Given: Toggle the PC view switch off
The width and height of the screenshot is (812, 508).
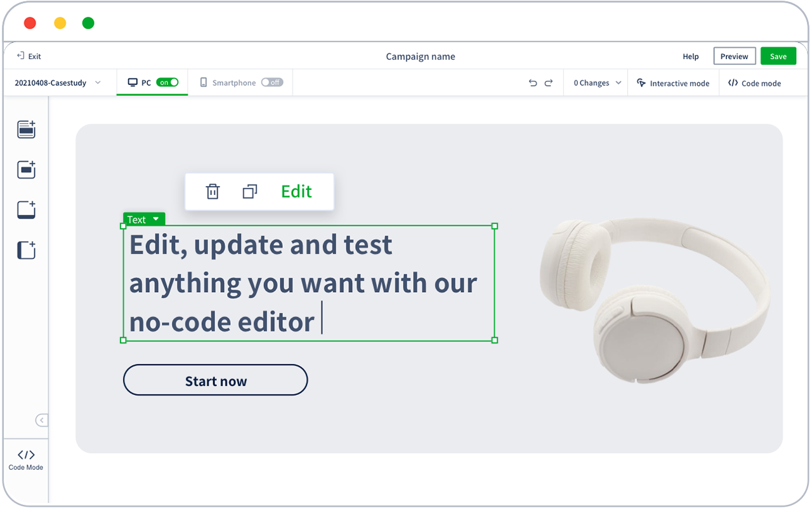Looking at the screenshot, I should [x=167, y=83].
